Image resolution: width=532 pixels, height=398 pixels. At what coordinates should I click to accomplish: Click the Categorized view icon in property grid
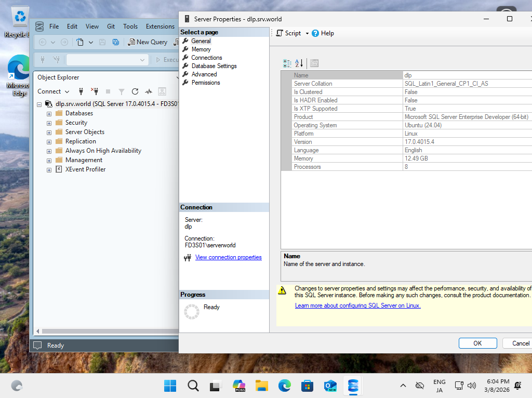[x=287, y=63]
